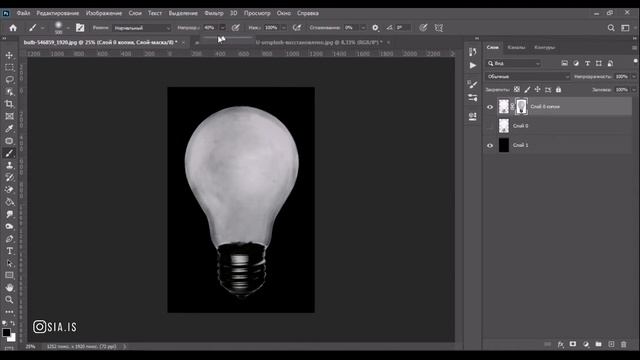Open the brush opacity slider dropdown
Image resolution: width=640 pixels, height=360 pixels.
222,28
